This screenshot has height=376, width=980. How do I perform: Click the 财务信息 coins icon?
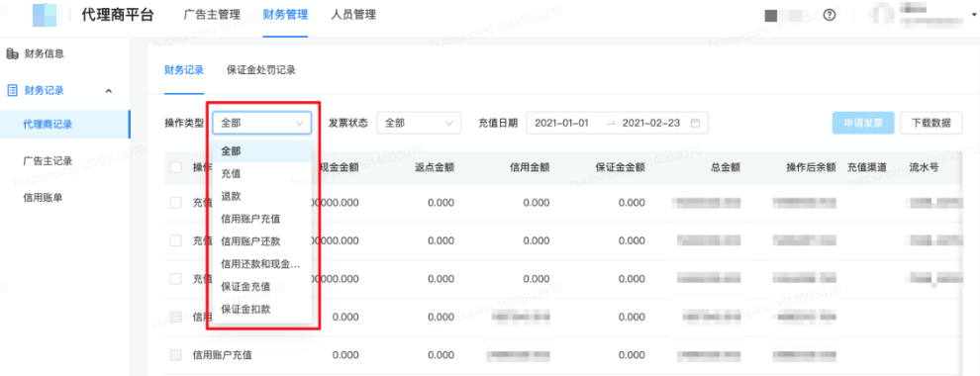[13, 54]
